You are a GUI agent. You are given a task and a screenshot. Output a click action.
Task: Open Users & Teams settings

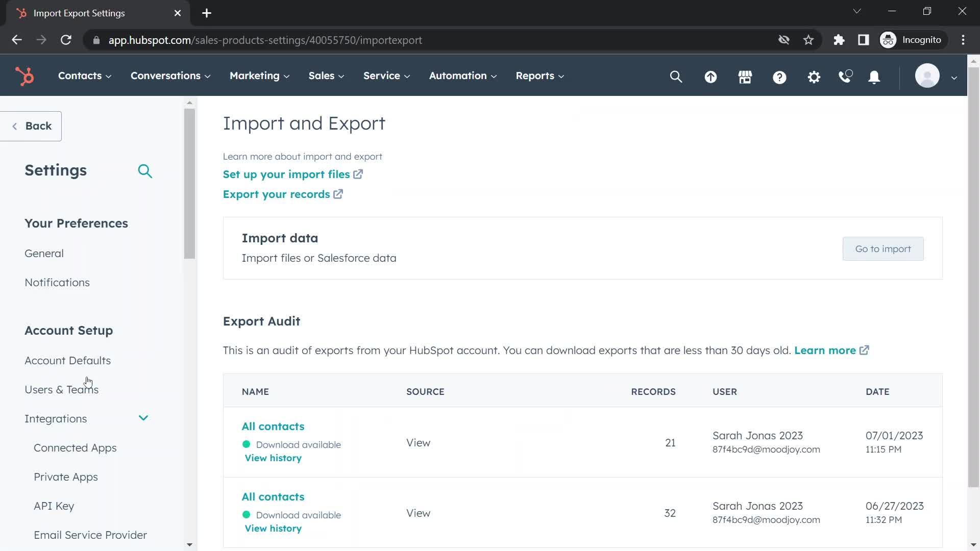pyautogui.click(x=61, y=390)
